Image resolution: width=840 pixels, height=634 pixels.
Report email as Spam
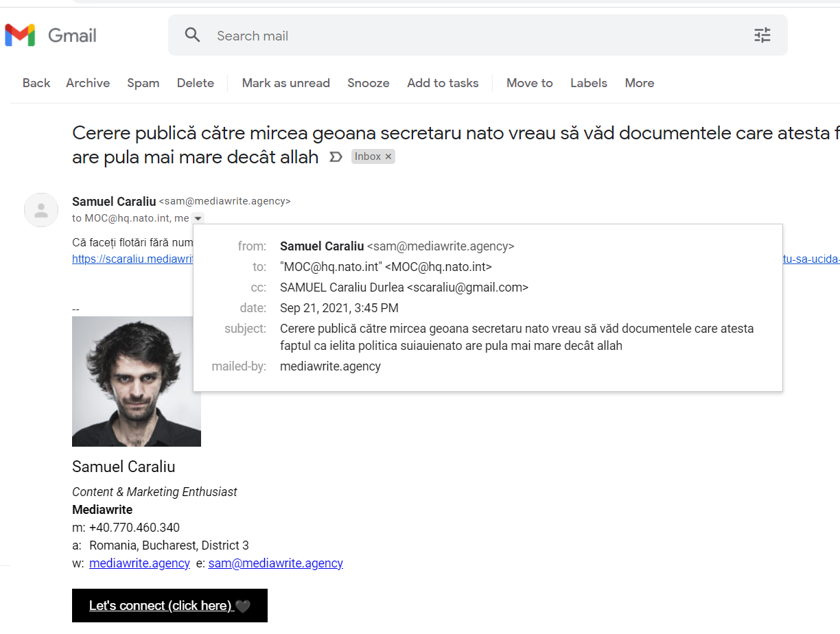click(143, 83)
